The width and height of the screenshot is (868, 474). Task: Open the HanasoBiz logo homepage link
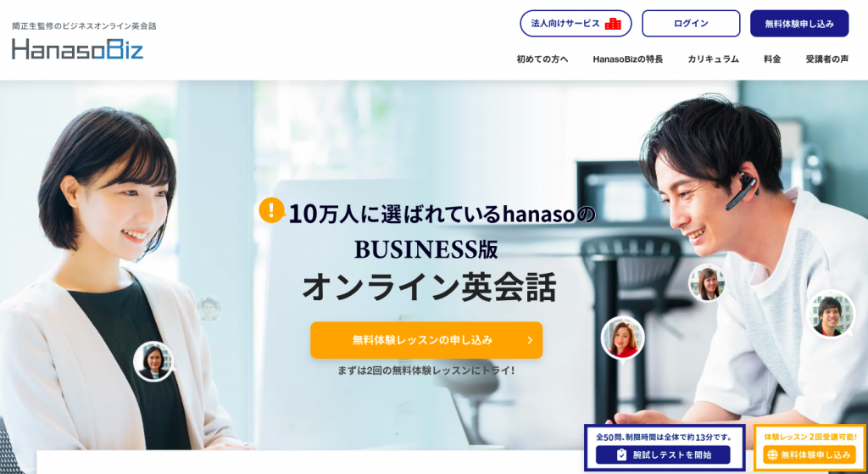click(77, 48)
